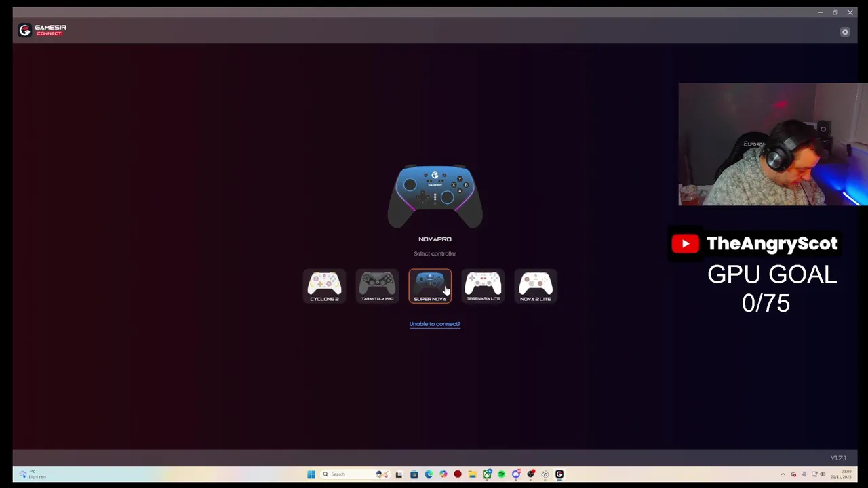Open the weather widget on taskbar
868x488 pixels.
click(33, 474)
